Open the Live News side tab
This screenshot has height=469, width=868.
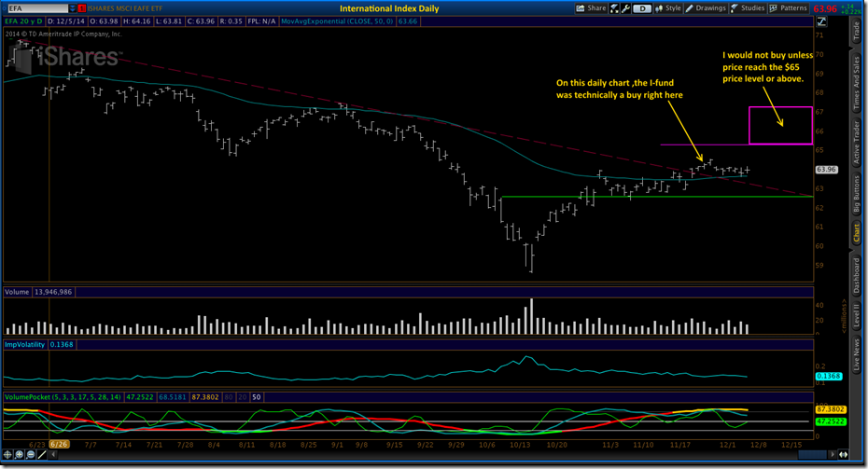tap(857, 355)
